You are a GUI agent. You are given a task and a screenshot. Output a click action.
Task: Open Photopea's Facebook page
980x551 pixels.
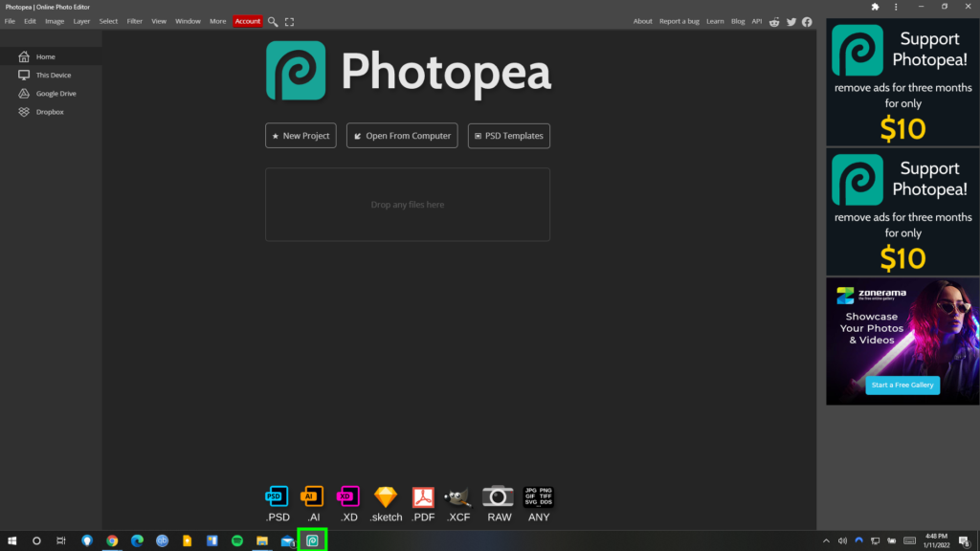tap(806, 21)
